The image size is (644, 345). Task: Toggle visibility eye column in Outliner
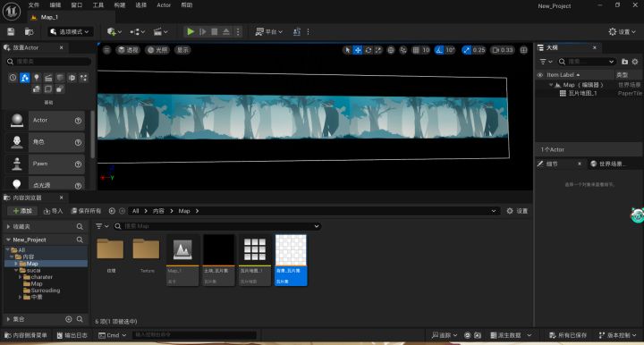coord(540,75)
